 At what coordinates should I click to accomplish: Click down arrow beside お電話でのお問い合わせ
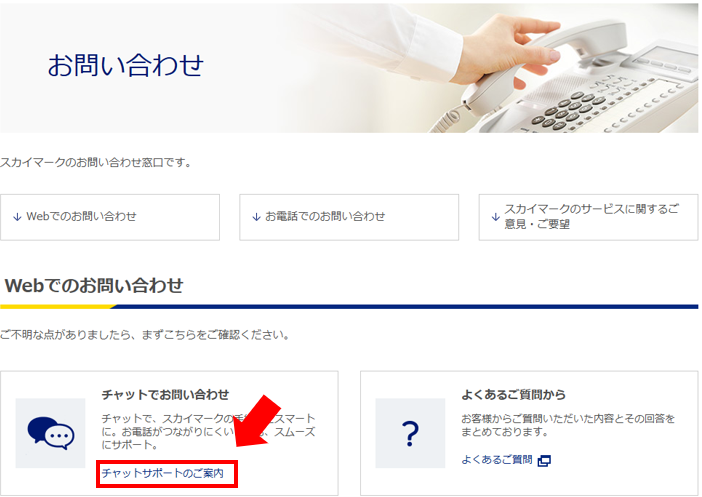pyautogui.click(x=256, y=217)
